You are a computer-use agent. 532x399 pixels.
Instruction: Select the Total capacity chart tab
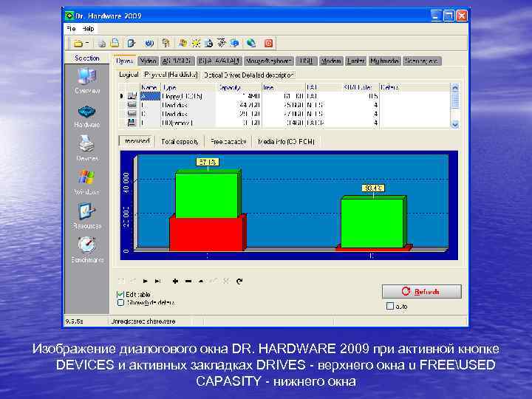180,141
